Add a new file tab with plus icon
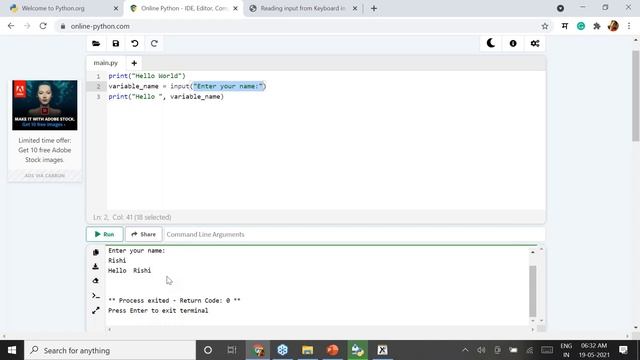Screen dimensions: 640x360 point(134,63)
